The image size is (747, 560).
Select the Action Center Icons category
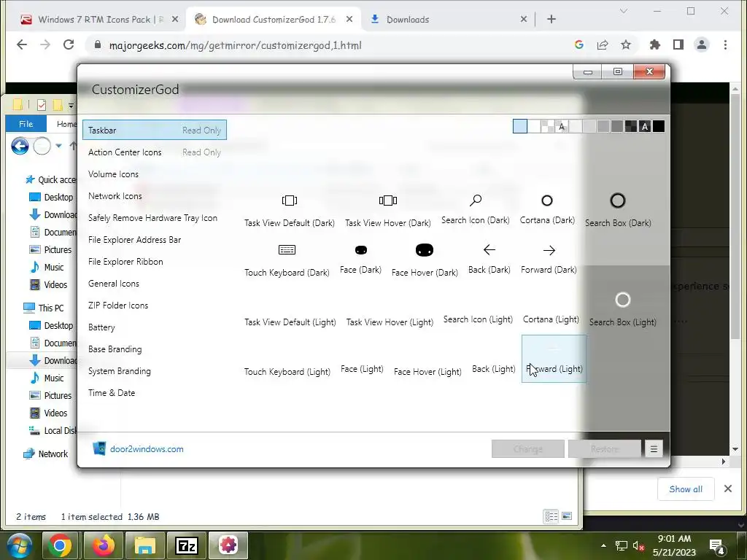(x=155, y=152)
